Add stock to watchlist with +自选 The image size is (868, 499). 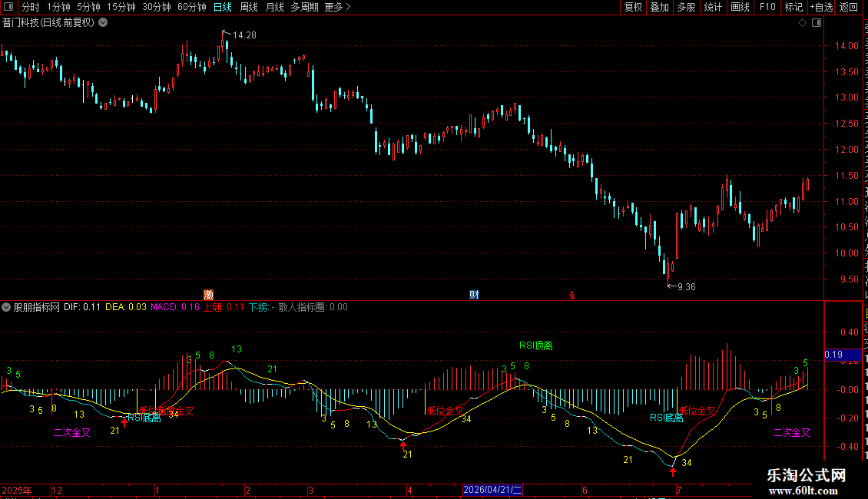[x=821, y=7]
